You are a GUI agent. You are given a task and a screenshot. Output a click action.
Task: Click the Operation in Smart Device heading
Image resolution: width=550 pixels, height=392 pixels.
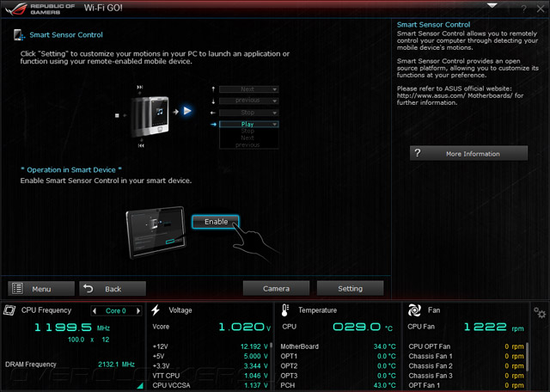coord(71,170)
